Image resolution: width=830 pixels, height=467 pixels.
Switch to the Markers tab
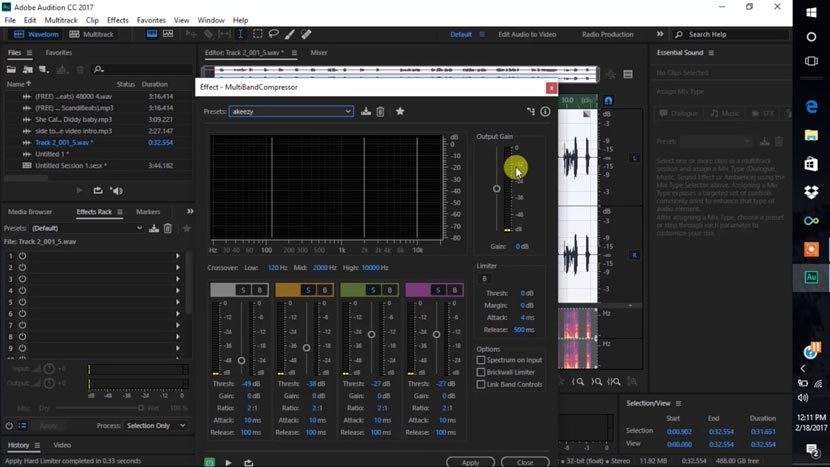point(148,212)
